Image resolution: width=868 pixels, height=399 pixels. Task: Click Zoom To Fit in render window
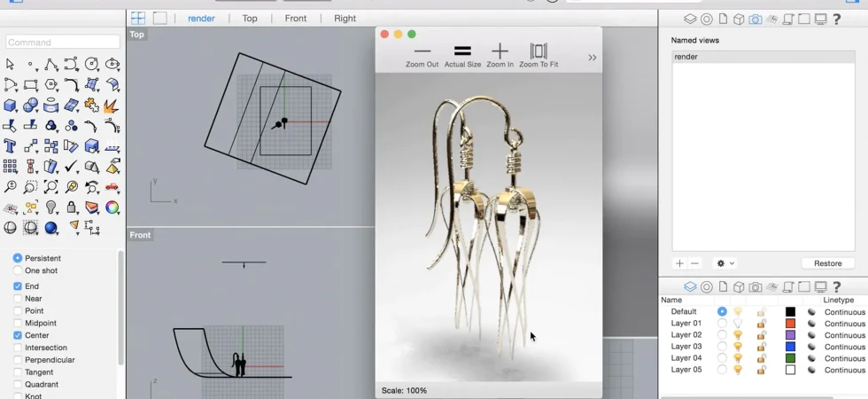click(539, 56)
